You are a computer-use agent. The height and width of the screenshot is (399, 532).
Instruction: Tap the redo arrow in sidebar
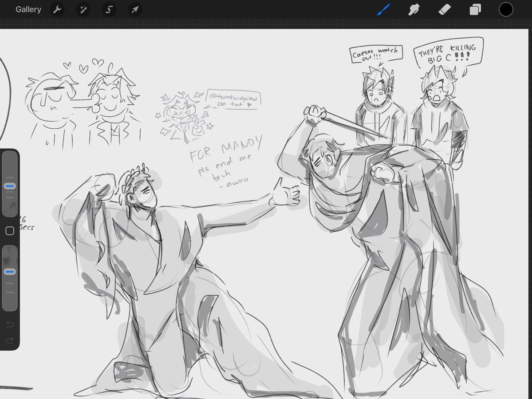[10, 340]
